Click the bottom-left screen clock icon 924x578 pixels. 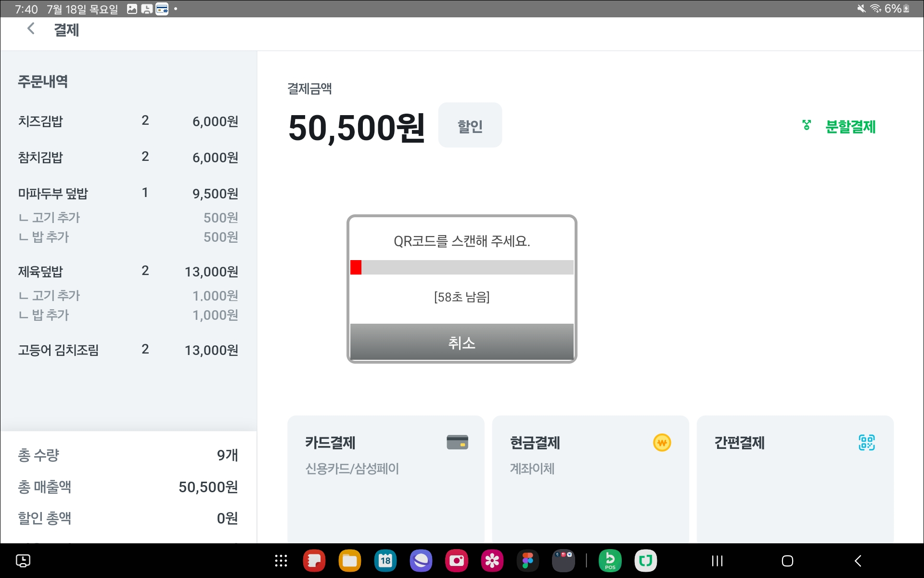pos(23,561)
